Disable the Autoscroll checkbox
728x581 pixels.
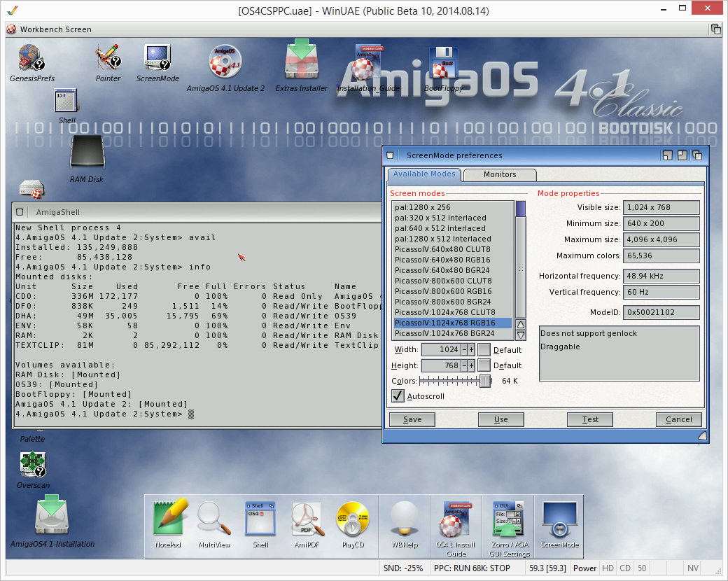pos(399,395)
